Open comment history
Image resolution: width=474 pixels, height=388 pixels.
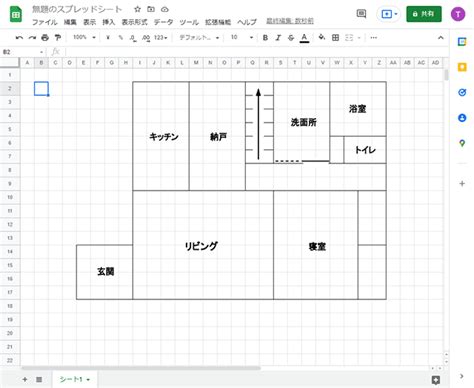click(361, 14)
